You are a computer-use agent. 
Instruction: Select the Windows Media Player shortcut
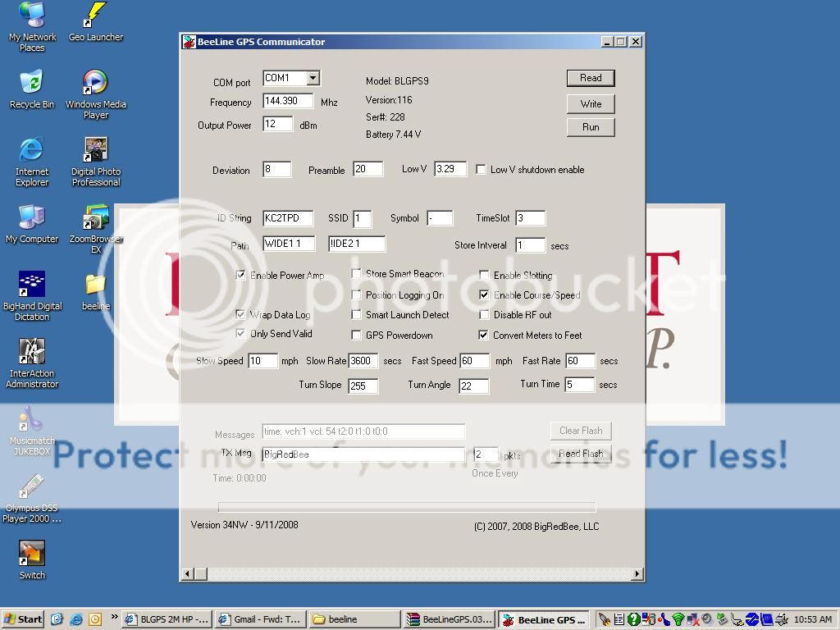pos(96,94)
